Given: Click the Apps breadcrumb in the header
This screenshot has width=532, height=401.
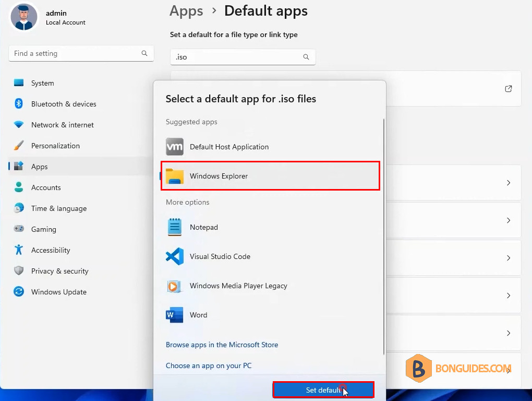Looking at the screenshot, I should 186,11.
